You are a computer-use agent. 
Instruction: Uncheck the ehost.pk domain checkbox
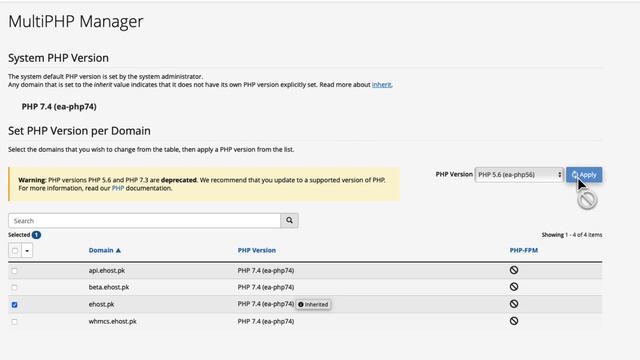(x=15, y=304)
